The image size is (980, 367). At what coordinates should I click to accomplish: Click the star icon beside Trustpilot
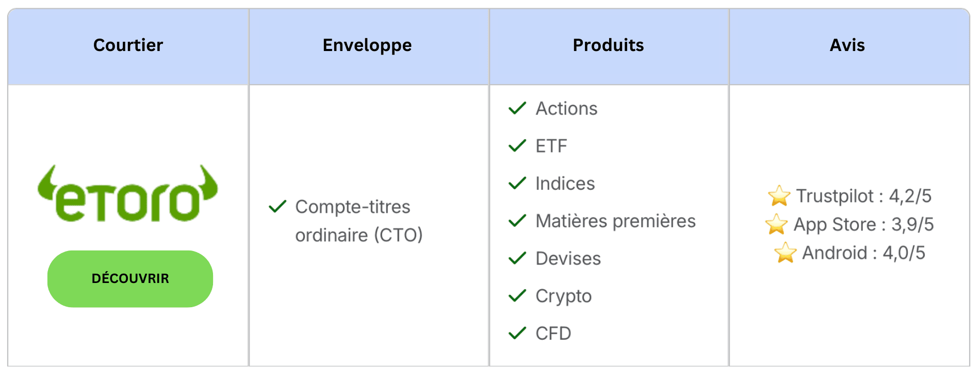[x=779, y=196]
